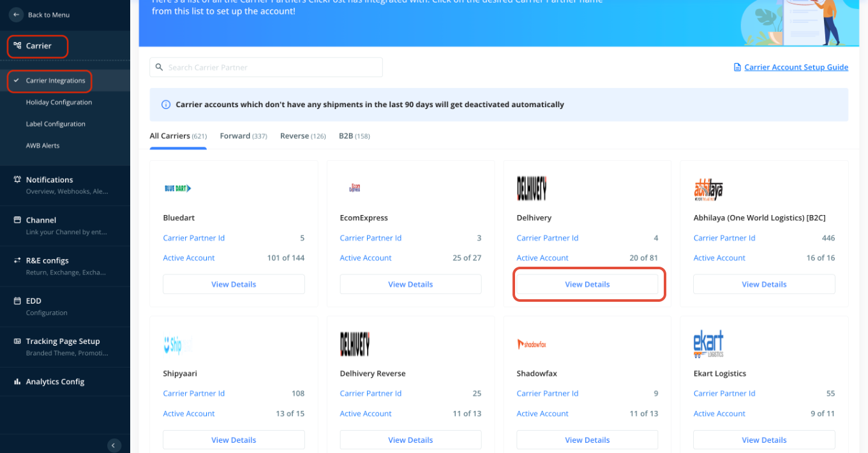868x453 pixels.
Task: Expand the Analytics Config section
Action: (65, 382)
